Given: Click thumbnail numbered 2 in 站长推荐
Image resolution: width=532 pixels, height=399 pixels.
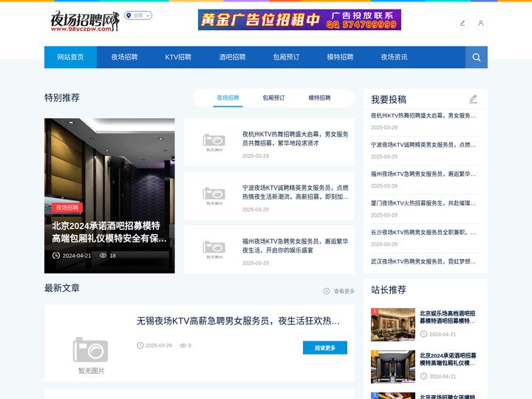Looking at the screenshot, I should pyautogui.click(x=393, y=366).
